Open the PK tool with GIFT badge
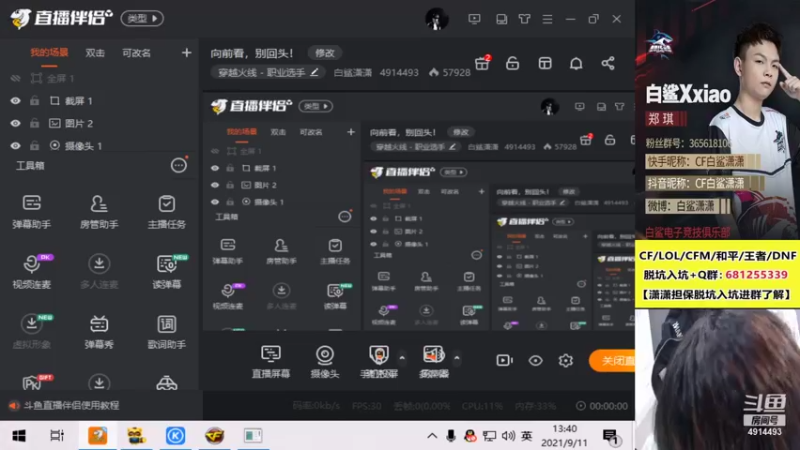Image resolution: width=800 pixels, height=450 pixels. pos(36,382)
